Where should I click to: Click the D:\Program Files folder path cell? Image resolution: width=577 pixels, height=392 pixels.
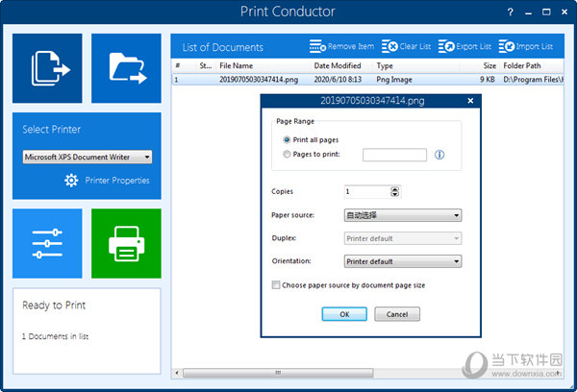[x=533, y=80]
